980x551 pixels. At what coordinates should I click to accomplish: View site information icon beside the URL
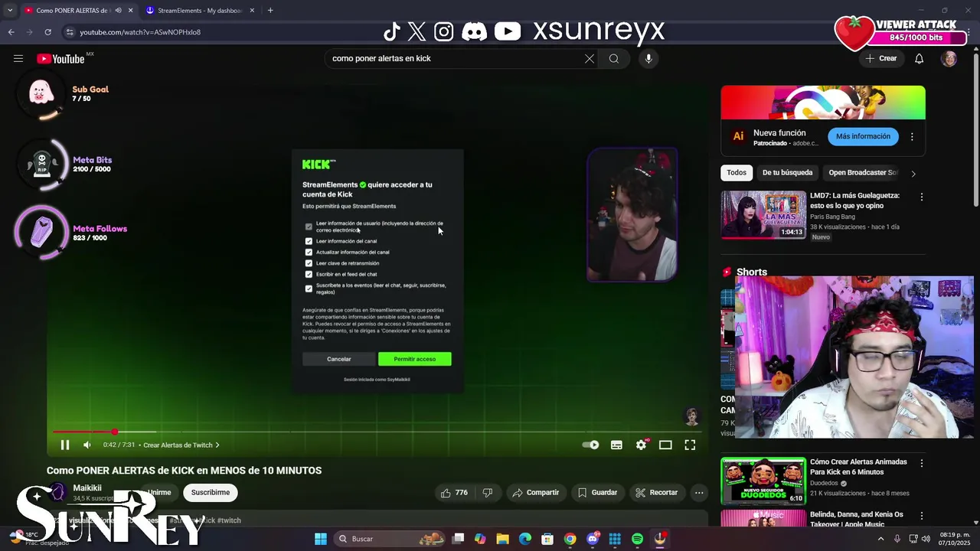tap(70, 32)
